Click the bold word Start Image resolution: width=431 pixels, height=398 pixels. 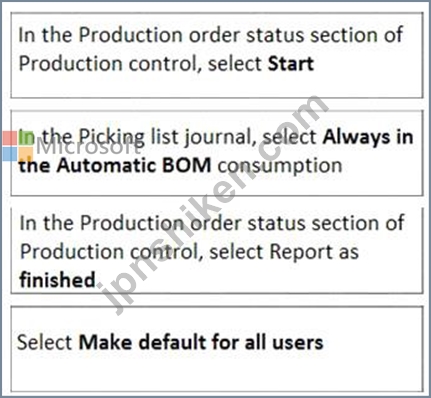[291, 63]
